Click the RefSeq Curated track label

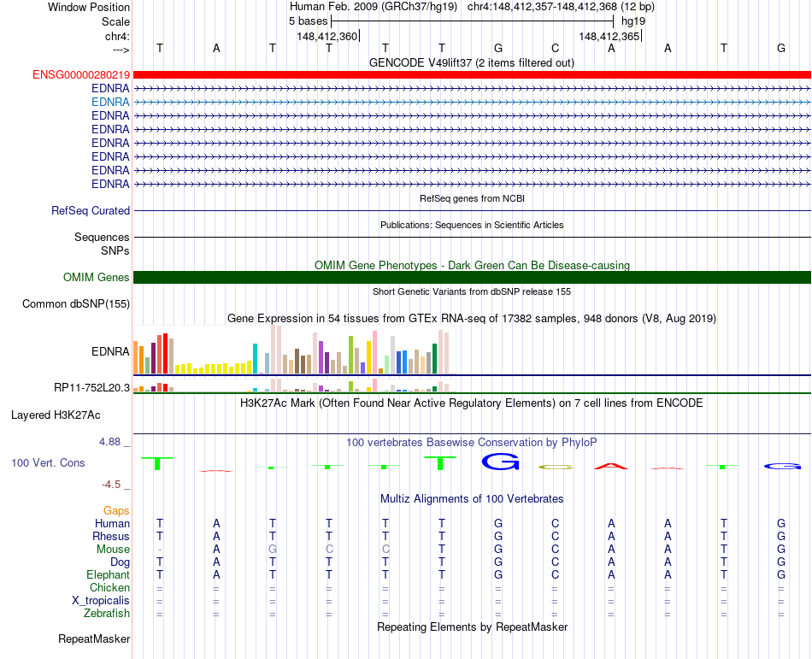tap(91, 211)
